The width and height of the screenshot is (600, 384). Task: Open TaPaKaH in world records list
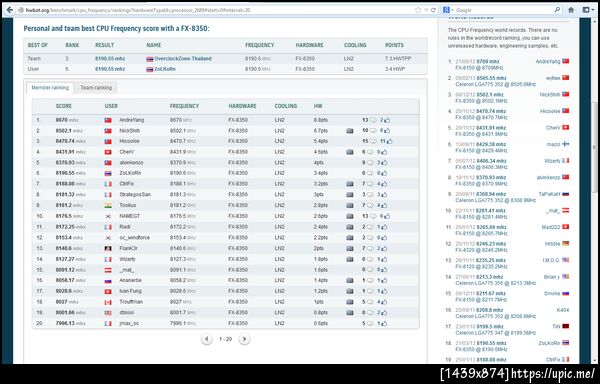pos(549,194)
